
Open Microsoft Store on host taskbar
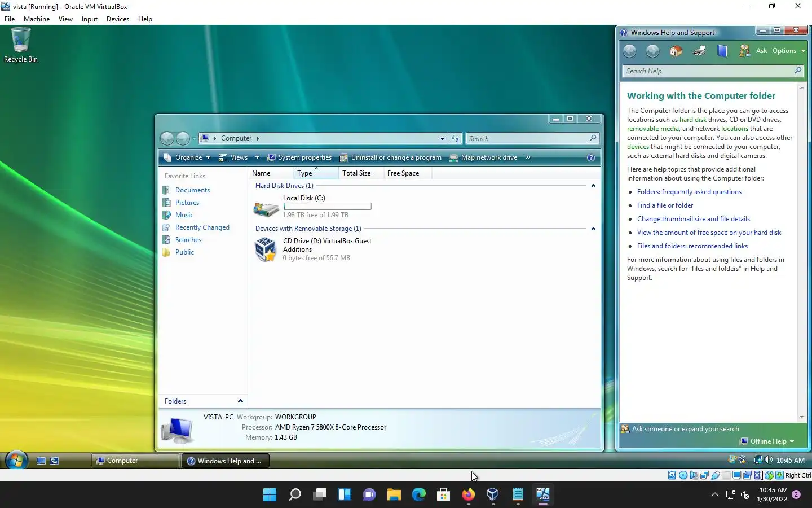443,495
